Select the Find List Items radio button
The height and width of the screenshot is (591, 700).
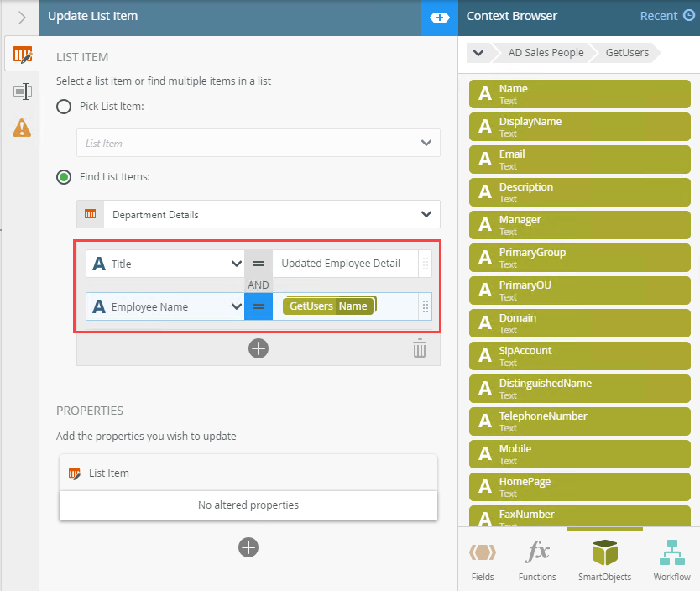tap(64, 177)
